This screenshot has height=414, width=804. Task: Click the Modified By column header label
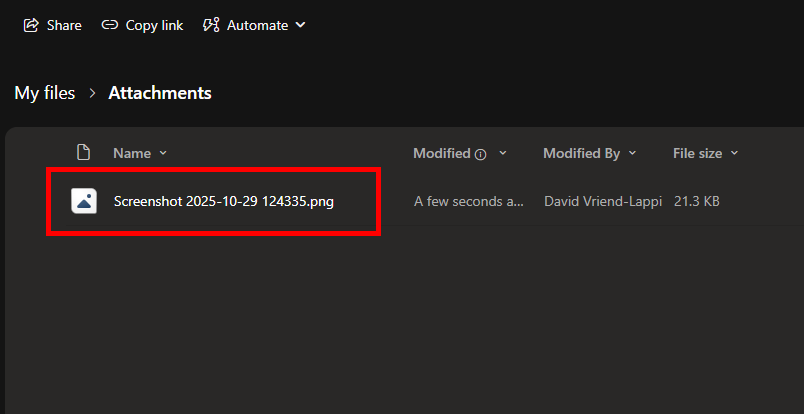581,153
